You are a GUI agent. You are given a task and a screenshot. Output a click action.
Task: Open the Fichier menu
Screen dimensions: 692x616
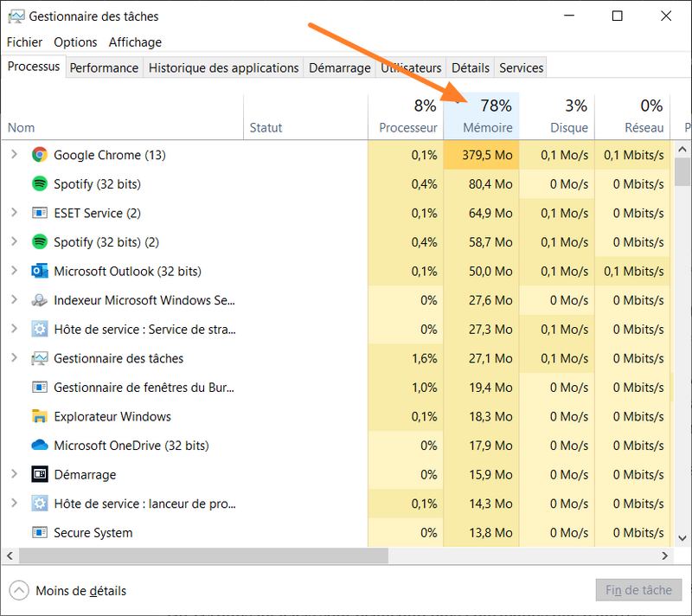coord(24,42)
